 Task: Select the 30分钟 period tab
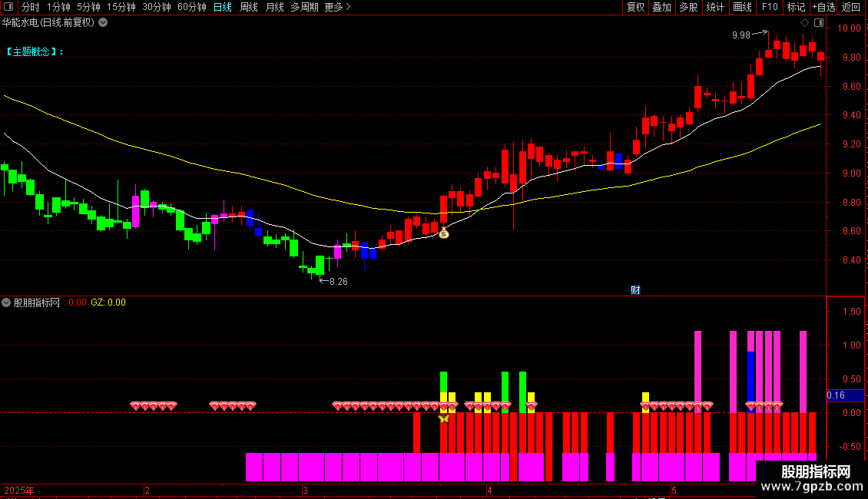point(157,7)
